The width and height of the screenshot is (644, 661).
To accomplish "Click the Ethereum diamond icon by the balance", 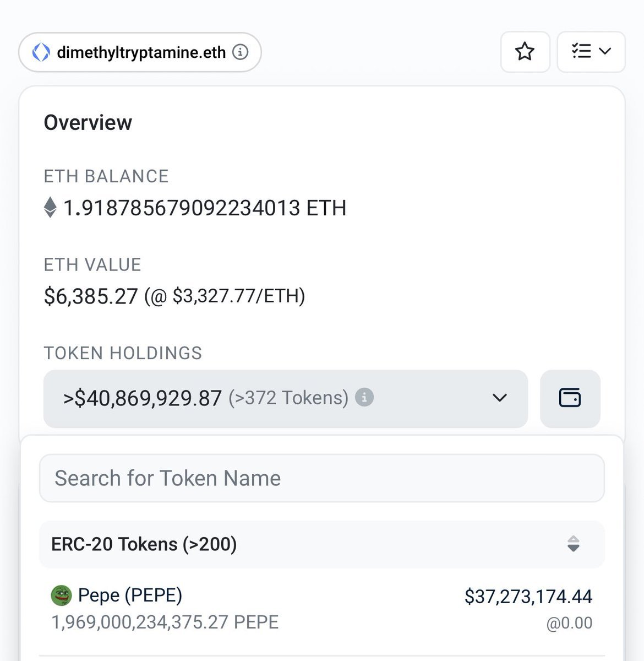I will point(50,208).
